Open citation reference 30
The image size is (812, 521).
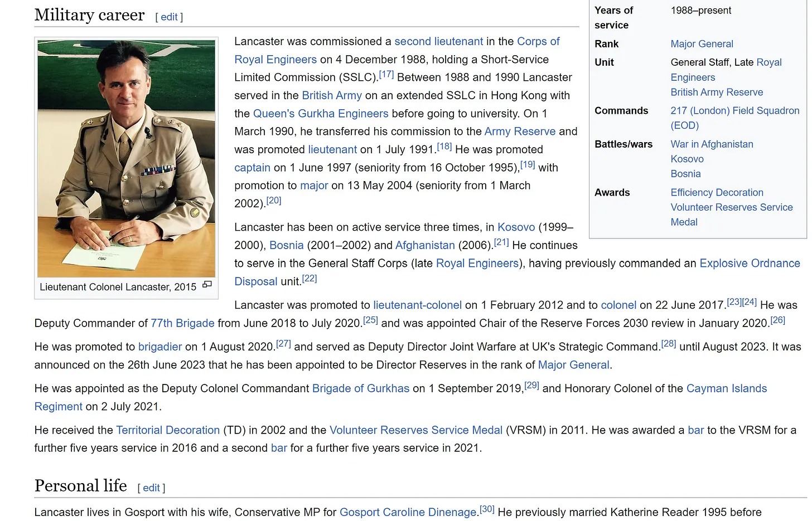pos(487,509)
